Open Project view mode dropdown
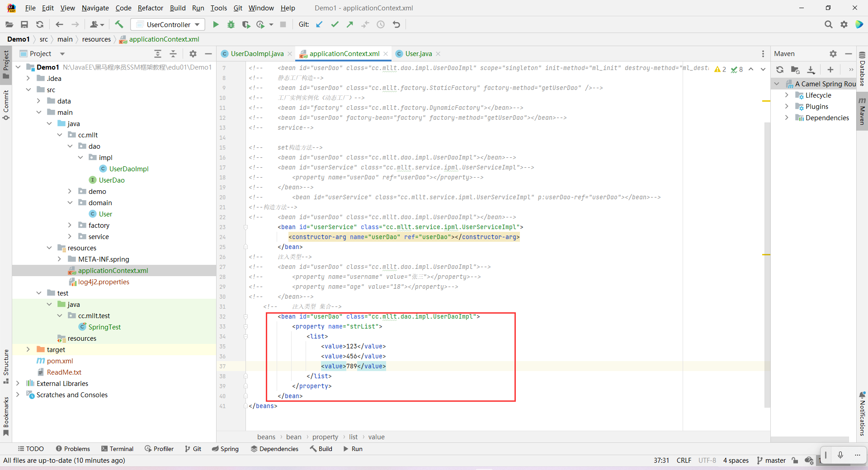Image resolution: width=868 pixels, height=470 pixels. pos(62,54)
